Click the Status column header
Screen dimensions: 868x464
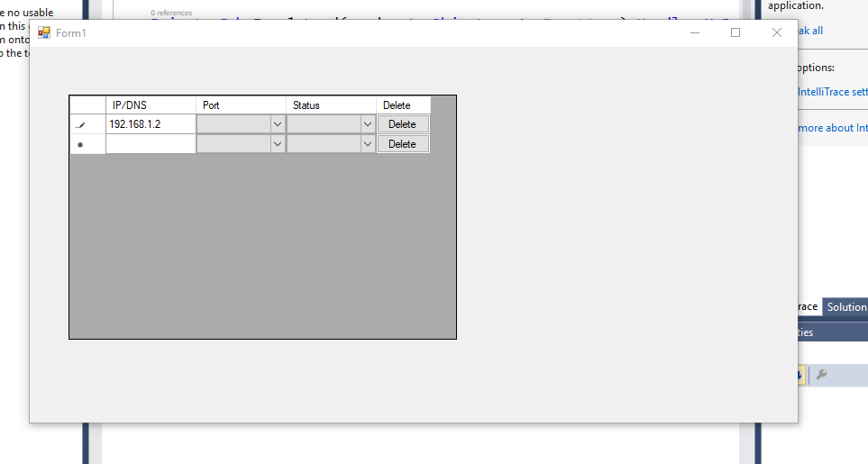331,105
